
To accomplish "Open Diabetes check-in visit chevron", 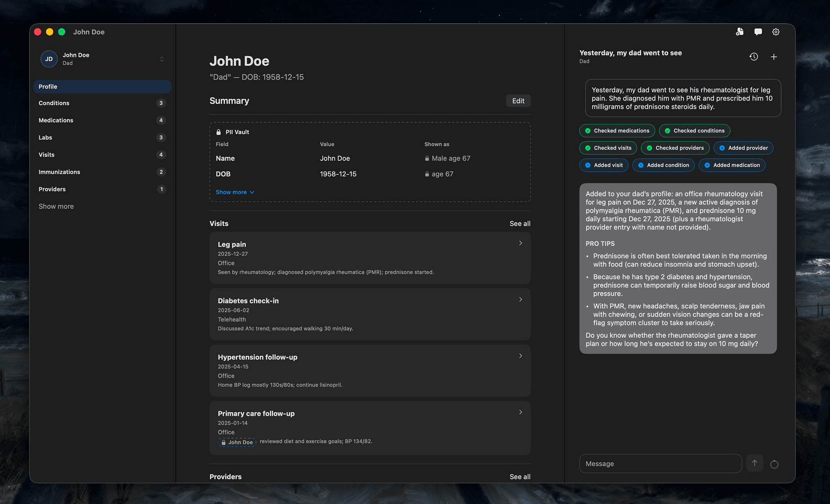I will [x=520, y=300].
